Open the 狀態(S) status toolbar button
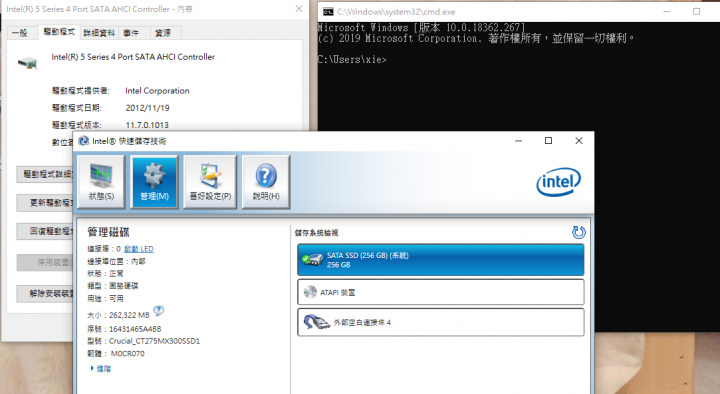 coord(101,182)
